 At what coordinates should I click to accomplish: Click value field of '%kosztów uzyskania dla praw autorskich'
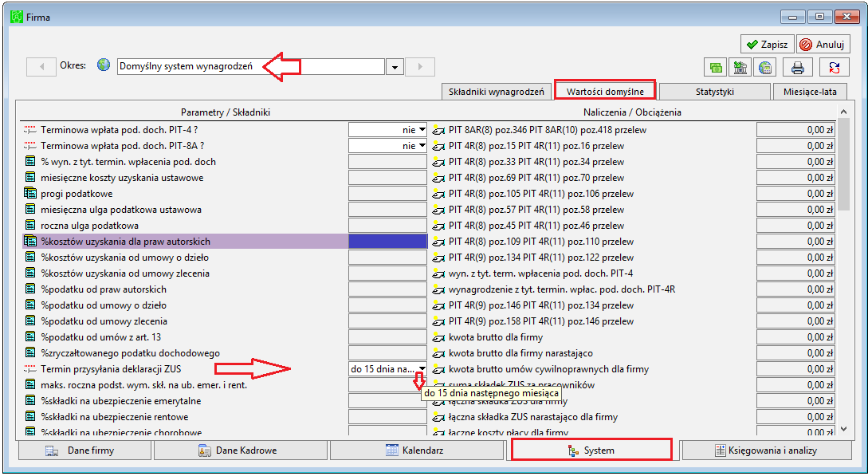[x=388, y=242]
